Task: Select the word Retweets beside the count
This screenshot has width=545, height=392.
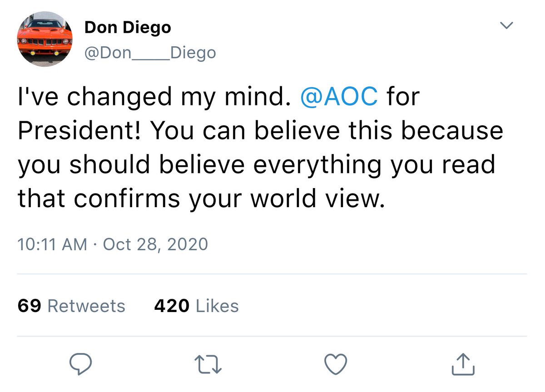Action: (x=86, y=306)
